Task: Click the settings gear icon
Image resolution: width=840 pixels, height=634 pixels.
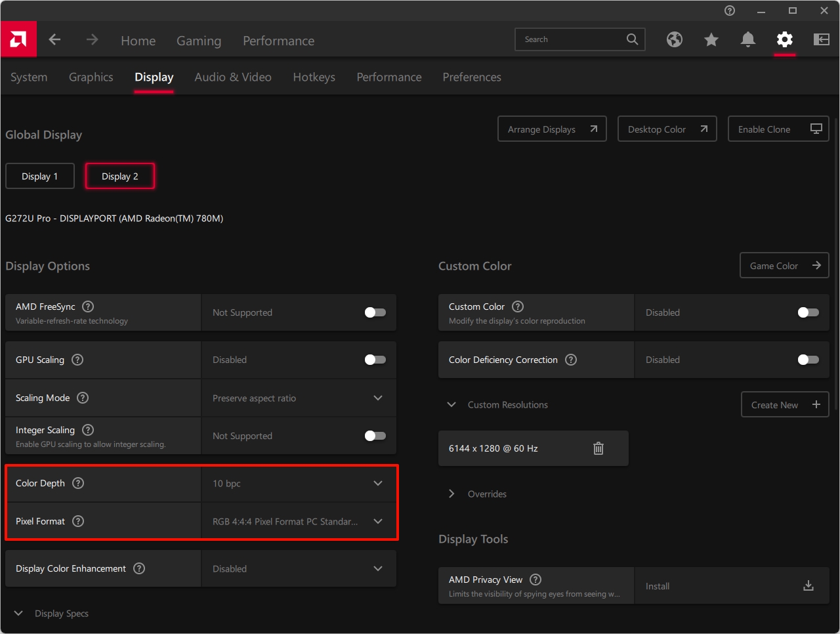Action: click(785, 39)
